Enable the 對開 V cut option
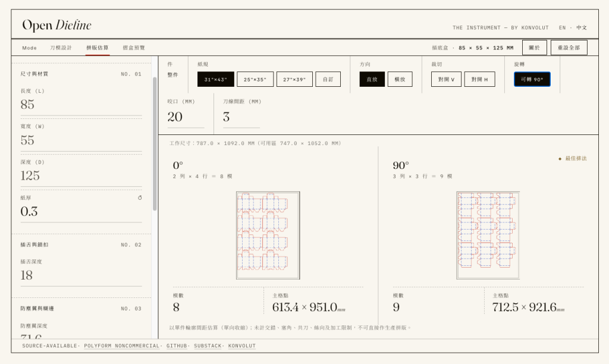 [x=446, y=79]
